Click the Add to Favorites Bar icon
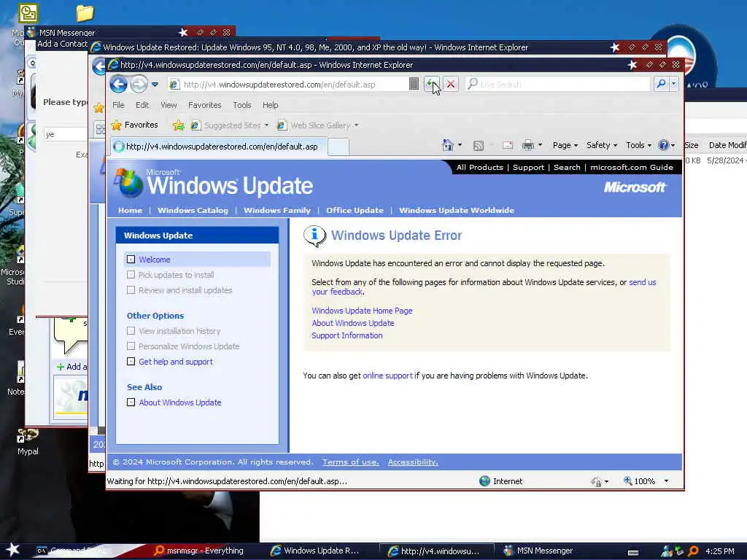The image size is (747, 560). pyautogui.click(x=179, y=125)
